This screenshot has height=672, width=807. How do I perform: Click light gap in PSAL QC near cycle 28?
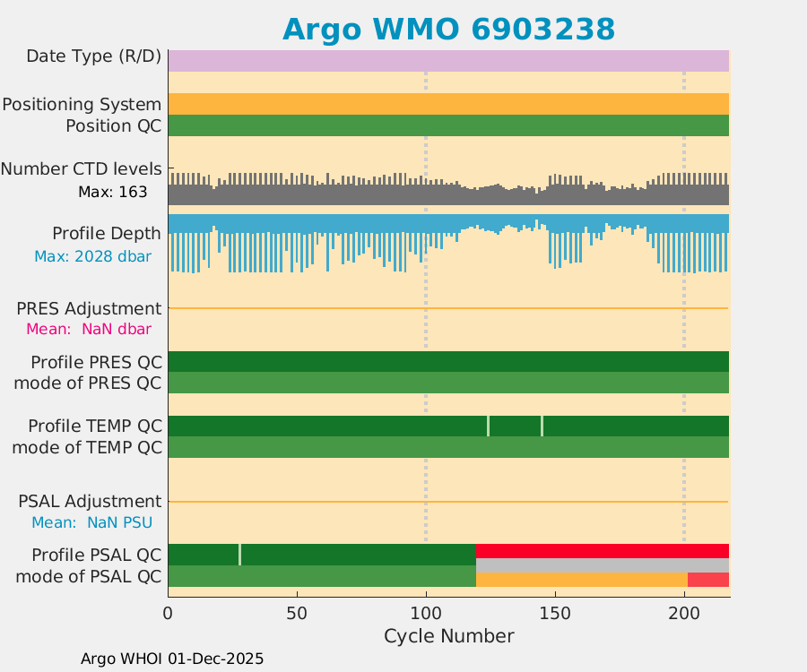239,554
